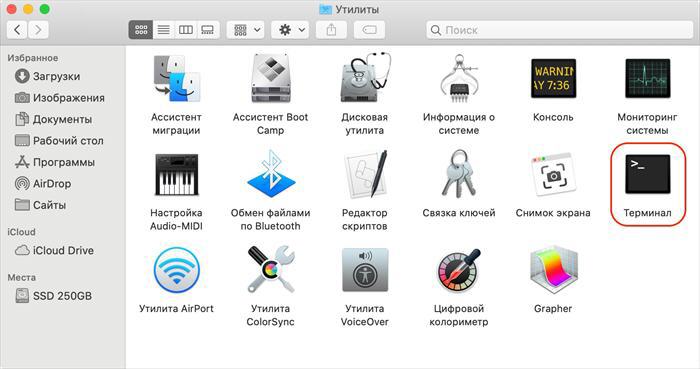700x369 pixels.
Task: Switch to list view mode
Action: (x=163, y=30)
